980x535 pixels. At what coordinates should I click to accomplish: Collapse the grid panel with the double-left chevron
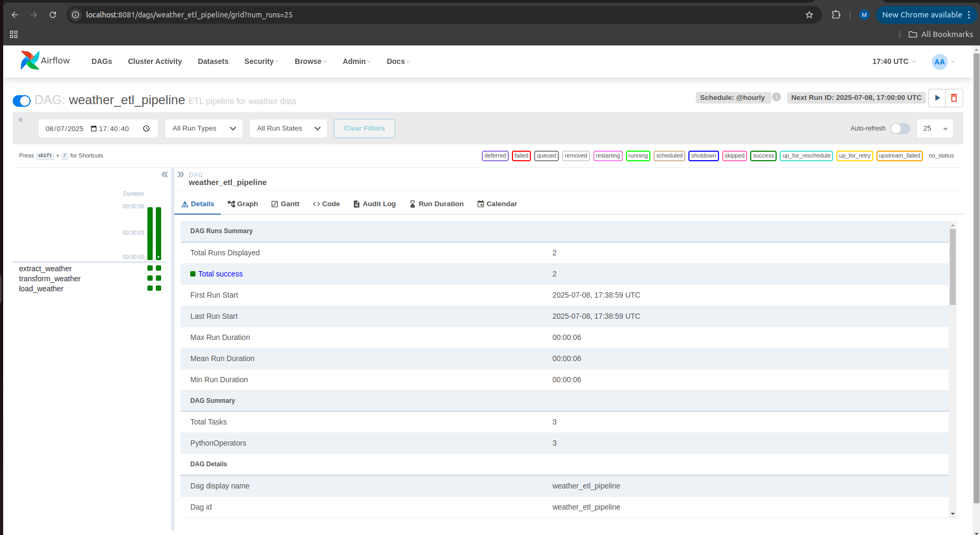coord(164,174)
